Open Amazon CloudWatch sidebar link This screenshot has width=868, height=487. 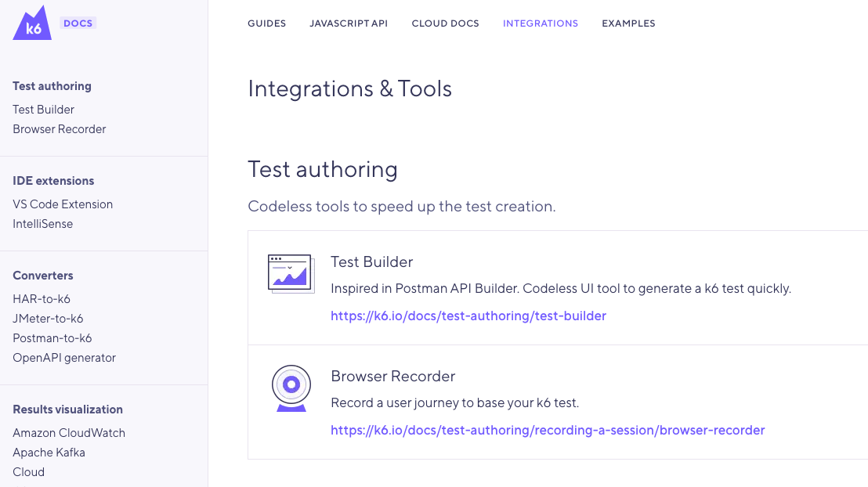pos(69,433)
